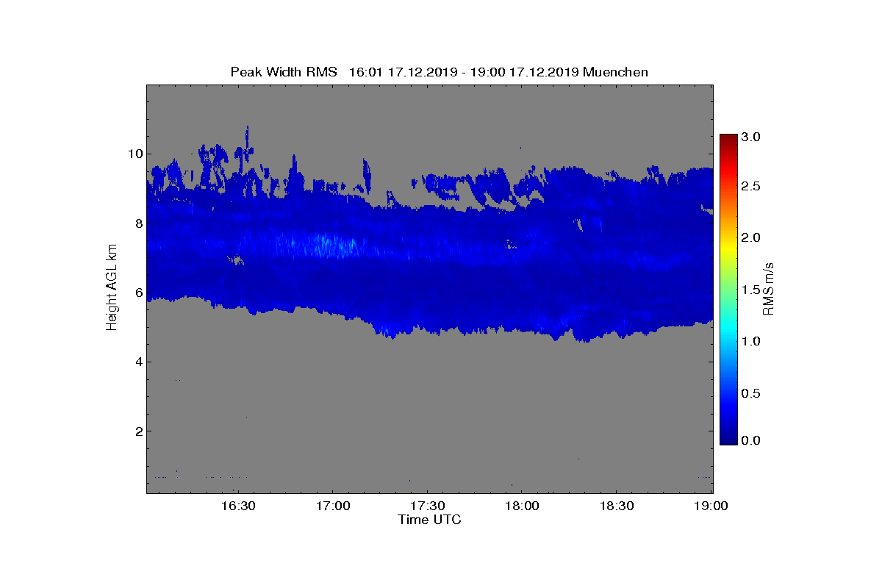Click the '18:00' time axis label
Viewport: 882px width, 588px height.
[x=523, y=506]
